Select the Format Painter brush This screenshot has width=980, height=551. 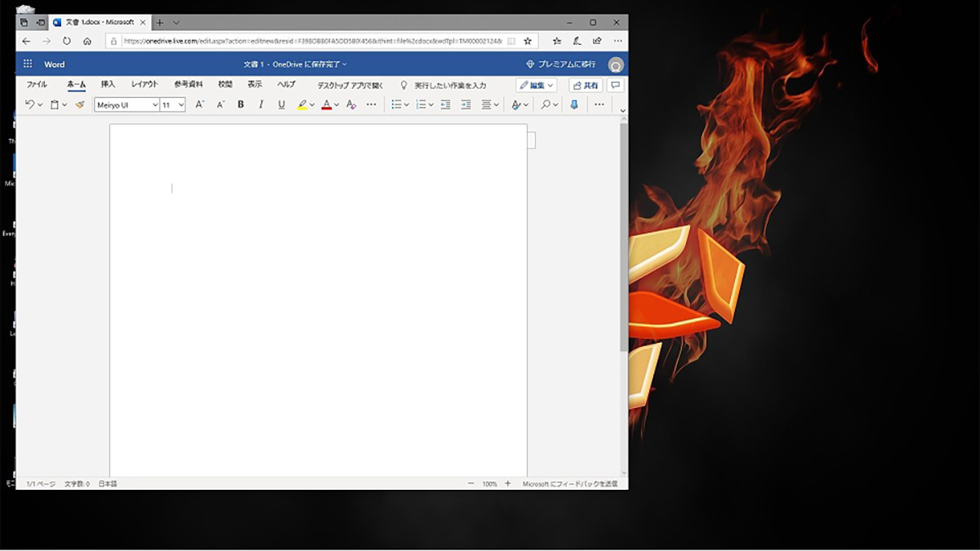tap(80, 104)
